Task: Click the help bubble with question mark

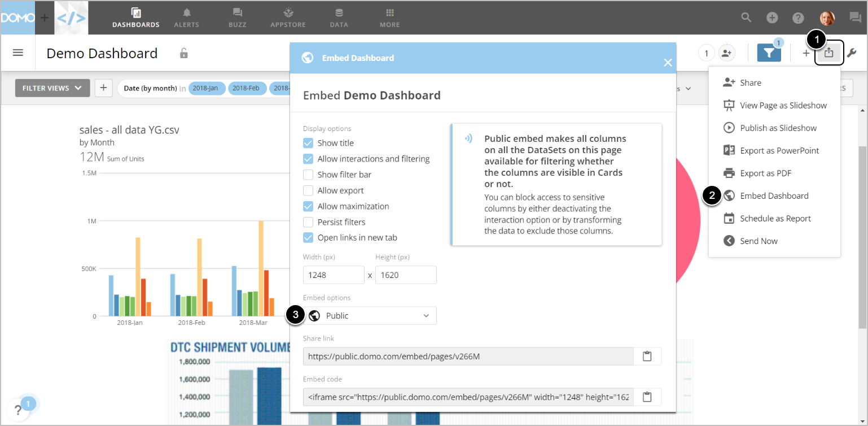Action: [x=19, y=409]
